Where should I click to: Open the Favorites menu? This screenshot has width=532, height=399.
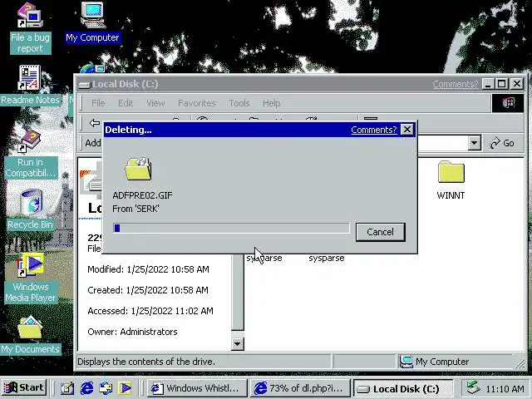pyautogui.click(x=197, y=103)
